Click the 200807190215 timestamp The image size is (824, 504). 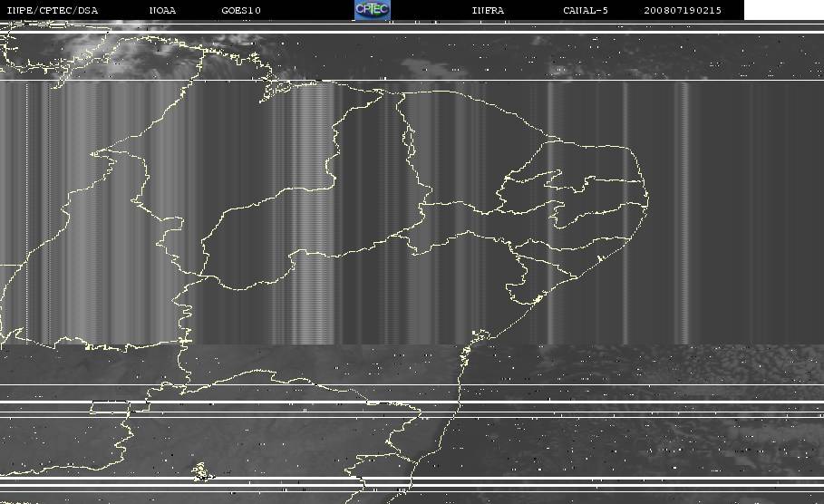683,10
